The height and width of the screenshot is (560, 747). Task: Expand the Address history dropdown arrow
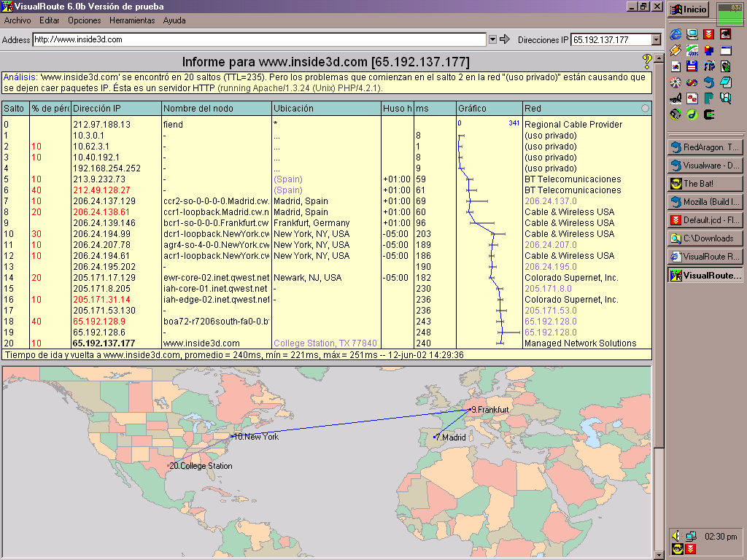492,39
